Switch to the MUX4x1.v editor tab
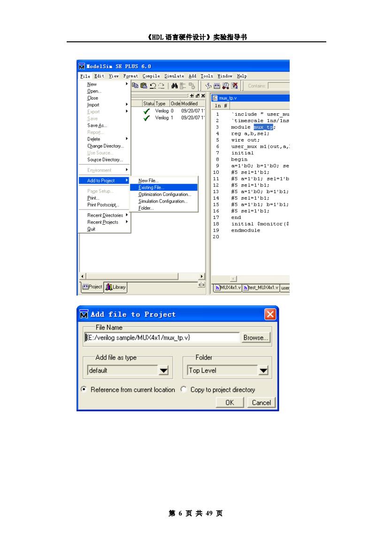 (x=228, y=288)
